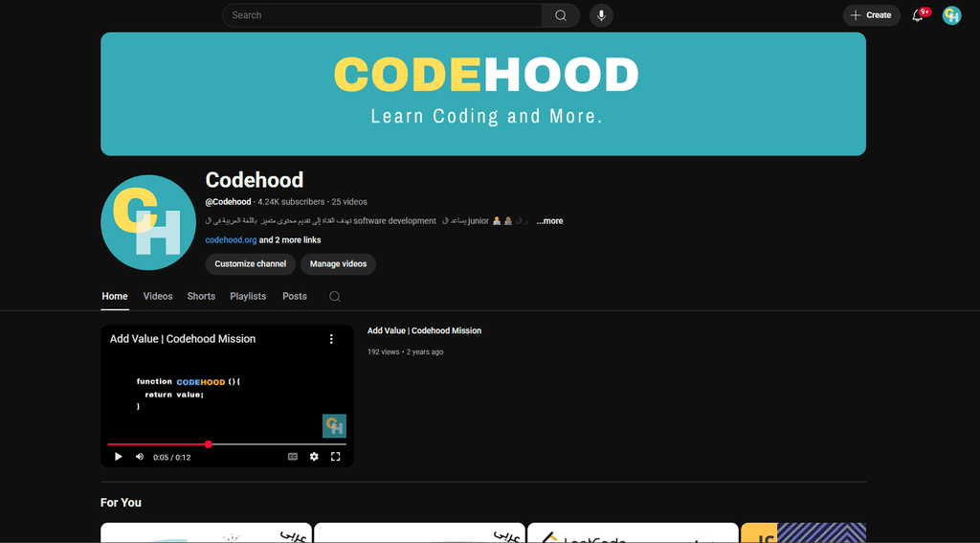Image resolution: width=980 pixels, height=543 pixels.
Task: Toggle closed captions on the video
Action: click(x=293, y=457)
